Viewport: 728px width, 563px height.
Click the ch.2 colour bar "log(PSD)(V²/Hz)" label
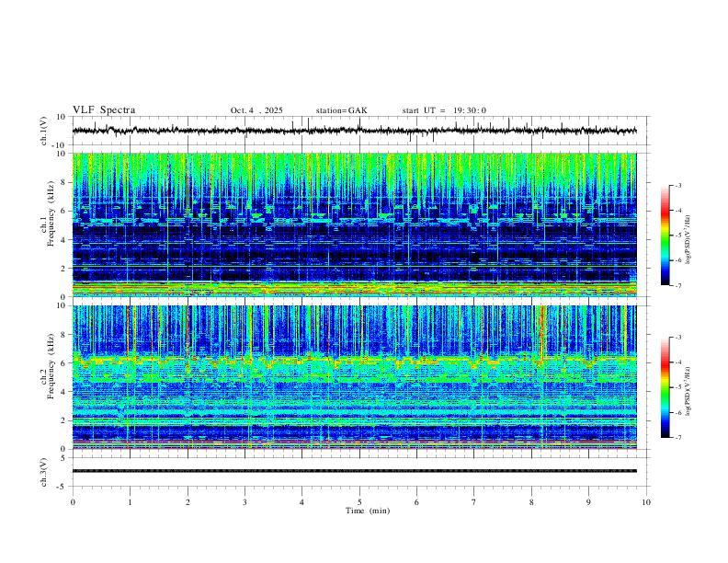coord(688,391)
